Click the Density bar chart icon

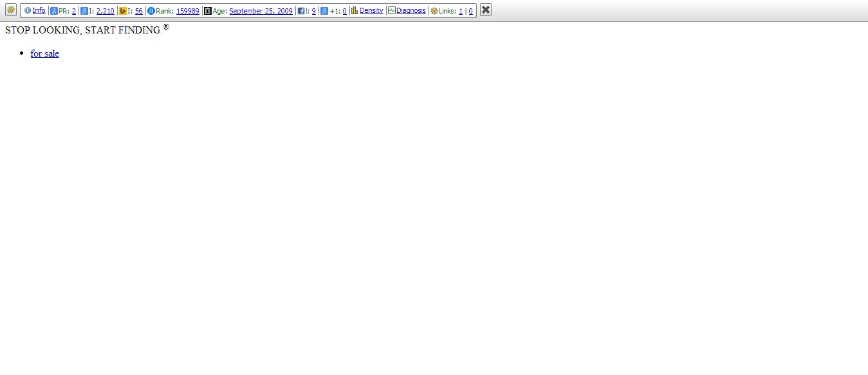(x=355, y=10)
